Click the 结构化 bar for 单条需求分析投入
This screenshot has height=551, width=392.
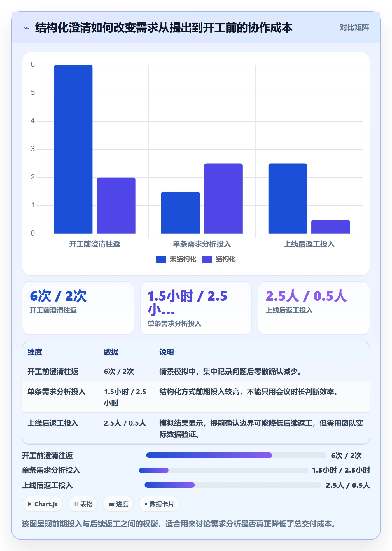point(223,199)
